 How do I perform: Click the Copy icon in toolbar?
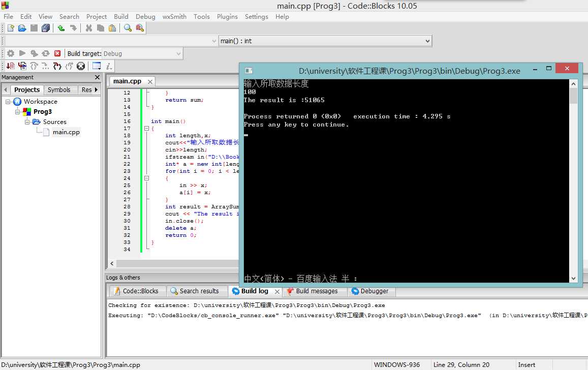pos(101,28)
